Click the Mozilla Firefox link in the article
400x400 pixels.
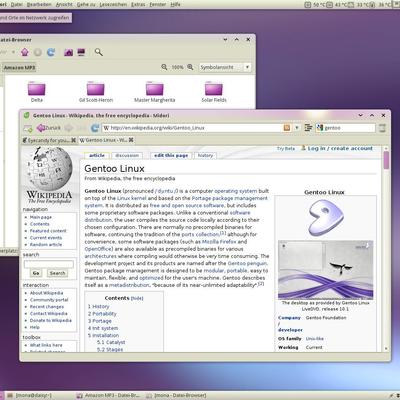(219, 242)
